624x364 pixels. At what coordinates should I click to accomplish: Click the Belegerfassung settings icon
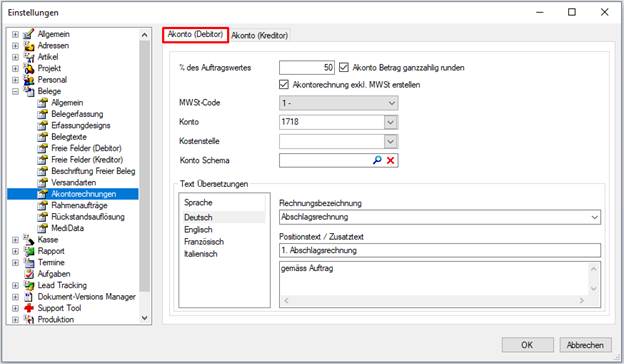43,114
